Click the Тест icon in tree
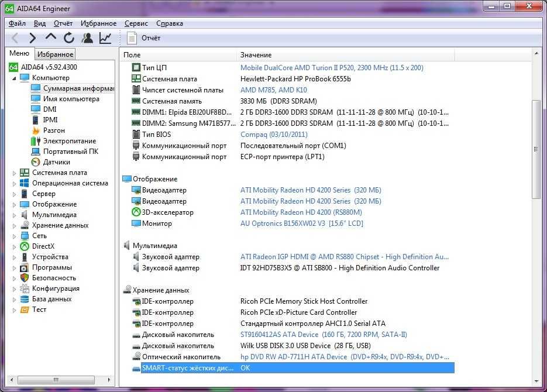Screen dimensions: 547x392 click(x=25, y=310)
